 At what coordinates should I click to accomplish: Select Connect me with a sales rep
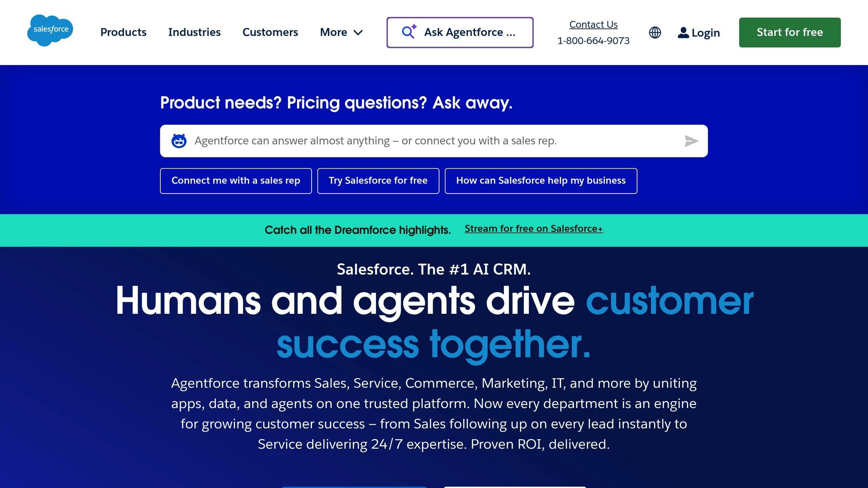(x=236, y=180)
